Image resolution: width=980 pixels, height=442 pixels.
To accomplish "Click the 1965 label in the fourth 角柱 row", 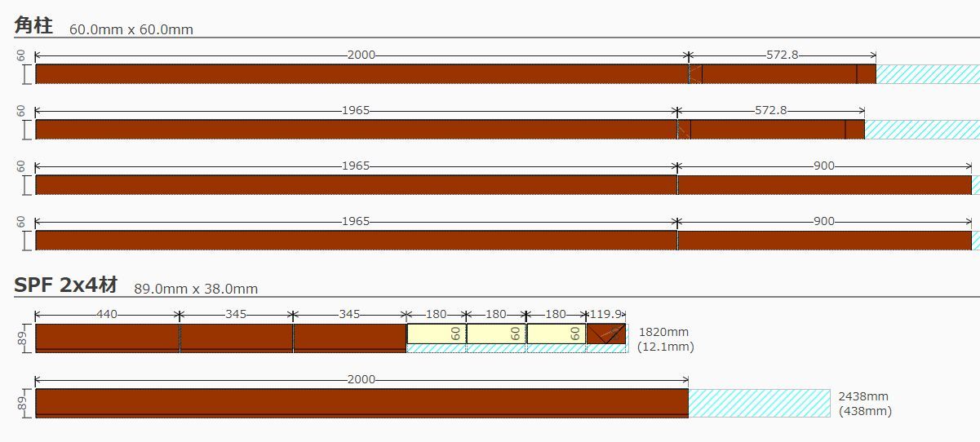I will pos(356,222).
